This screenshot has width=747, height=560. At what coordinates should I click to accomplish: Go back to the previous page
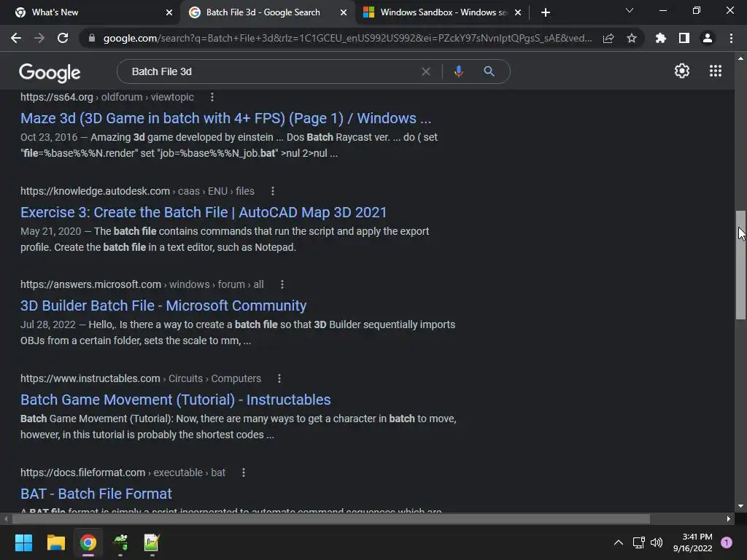tap(16, 38)
